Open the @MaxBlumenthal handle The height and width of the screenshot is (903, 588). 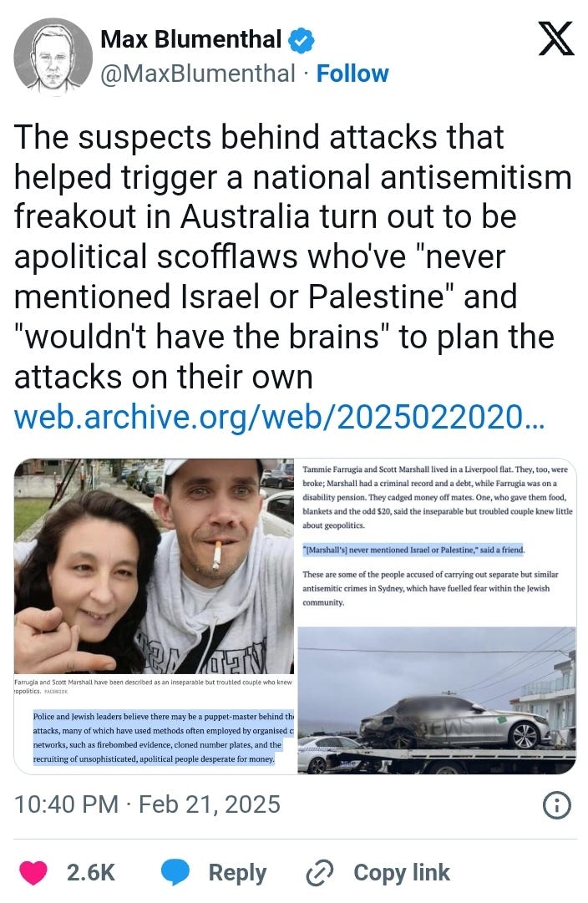tap(198, 74)
